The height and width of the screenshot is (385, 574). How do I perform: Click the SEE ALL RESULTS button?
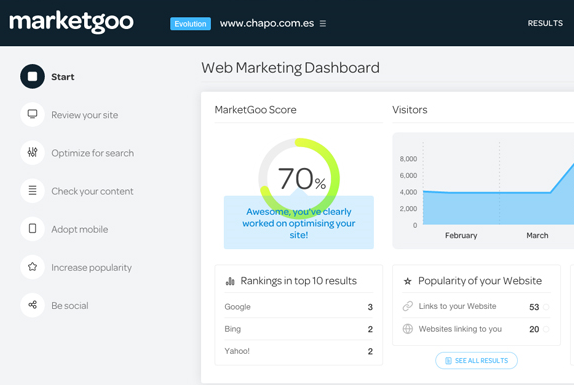476,360
